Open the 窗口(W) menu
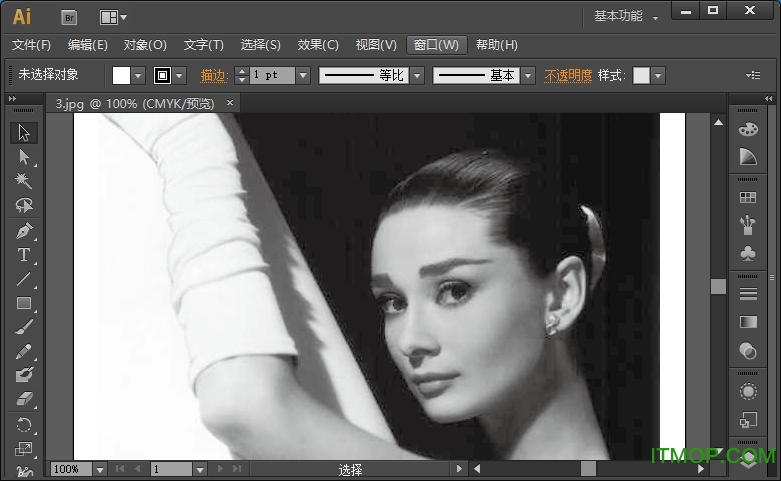The image size is (781, 481). pyautogui.click(x=437, y=45)
